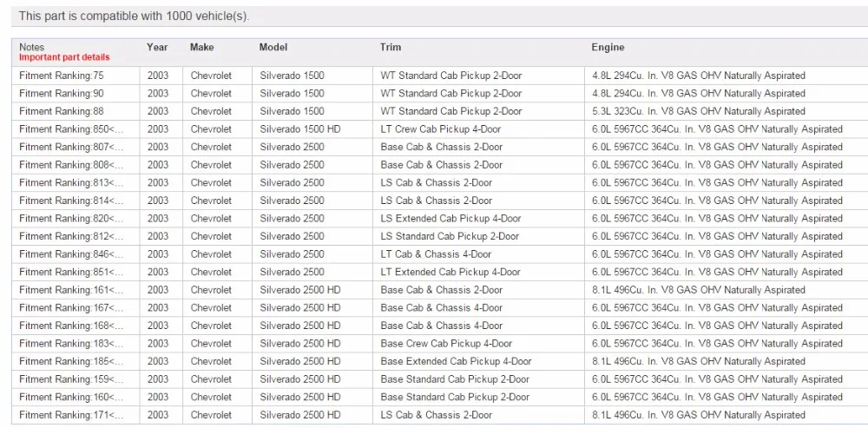Image resolution: width=868 pixels, height=428 pixels.
Task: Click 'LS Cab & Chassis 2-Door' in Ranking:813 row
Action: tap(478, 182)
